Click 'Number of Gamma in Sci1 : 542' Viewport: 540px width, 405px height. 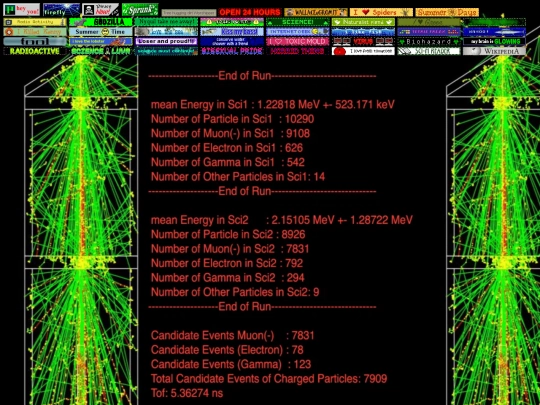point(228,163)
